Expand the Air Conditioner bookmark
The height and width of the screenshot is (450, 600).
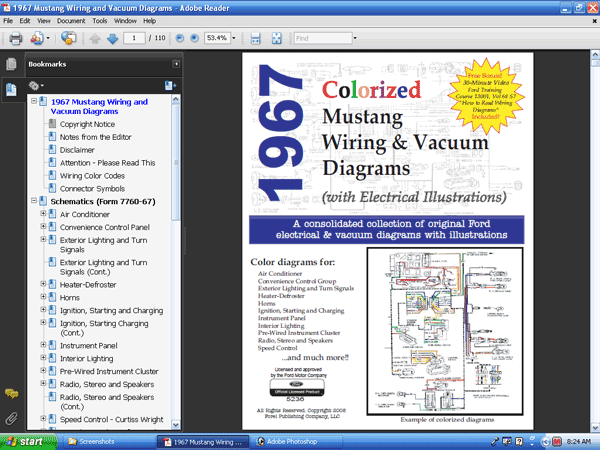(43, 213)
